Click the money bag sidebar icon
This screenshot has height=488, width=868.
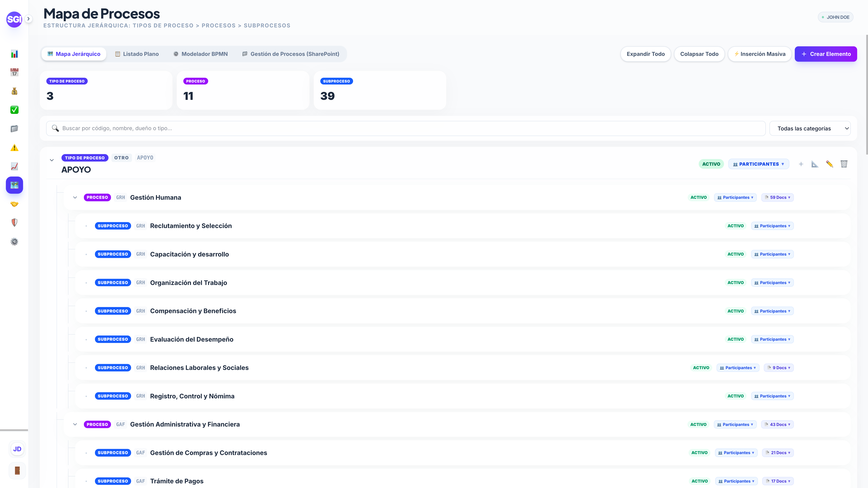(14, 91)
